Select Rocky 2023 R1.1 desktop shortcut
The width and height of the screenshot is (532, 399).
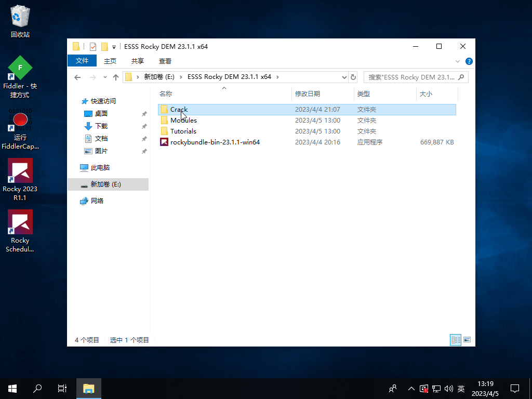pos(20,179)
